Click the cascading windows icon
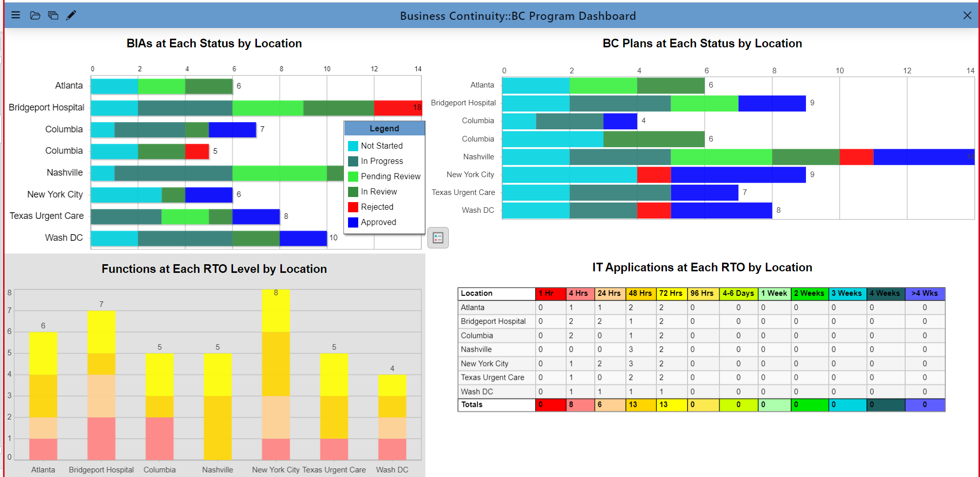This screenshot has height=477, width=980. [53, 15]
